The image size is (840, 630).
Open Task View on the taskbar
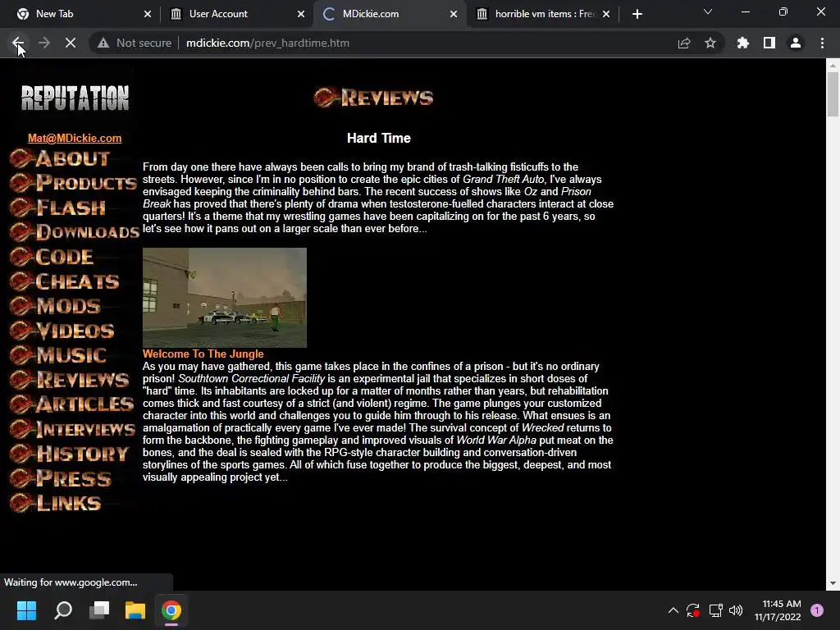[99, 610]
